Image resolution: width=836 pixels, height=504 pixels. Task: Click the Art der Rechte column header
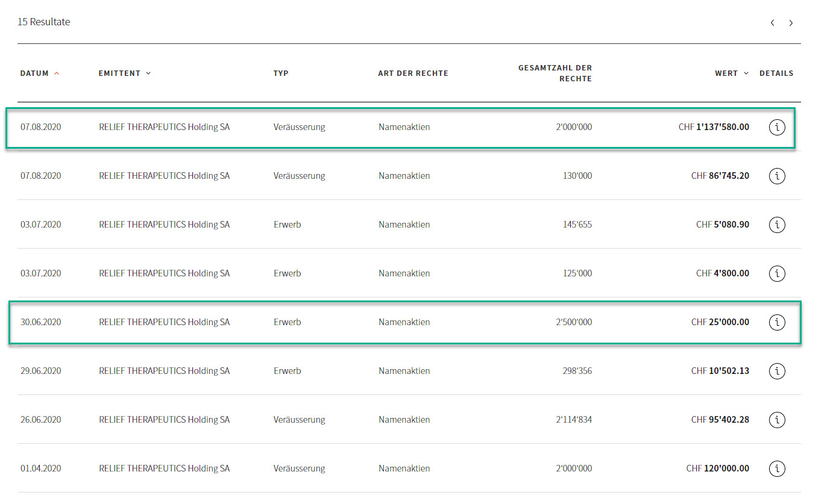[413, 73]
